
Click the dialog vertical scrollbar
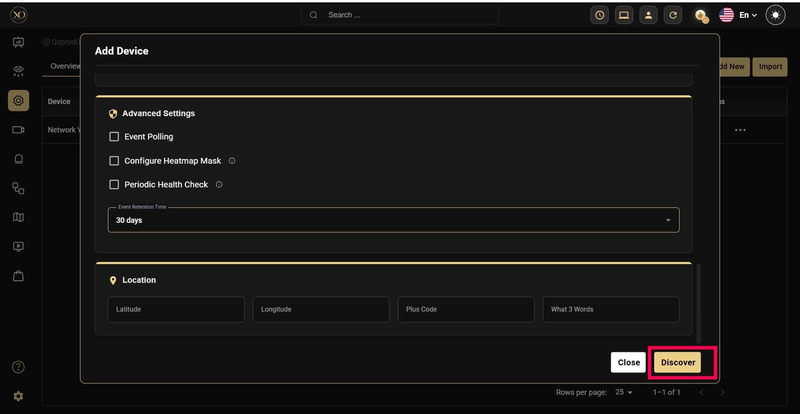[698, 304]
